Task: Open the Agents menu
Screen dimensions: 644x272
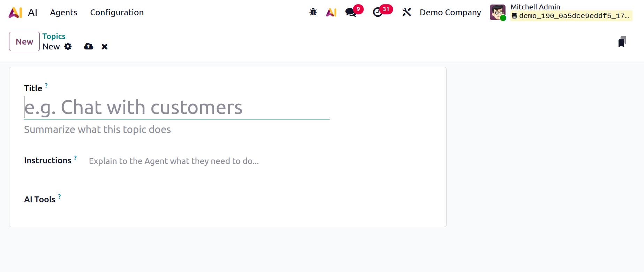Action: 63,13
